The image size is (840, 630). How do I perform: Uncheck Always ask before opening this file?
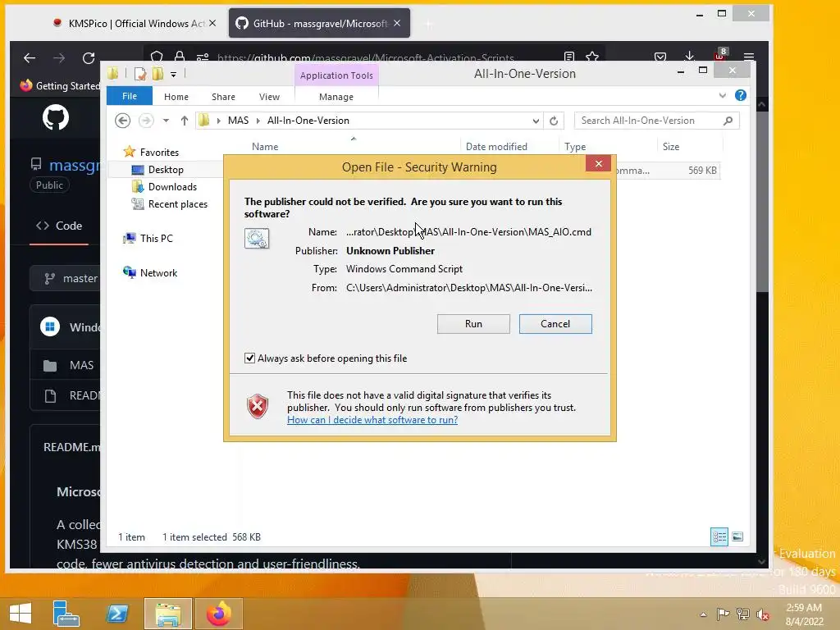249,358
